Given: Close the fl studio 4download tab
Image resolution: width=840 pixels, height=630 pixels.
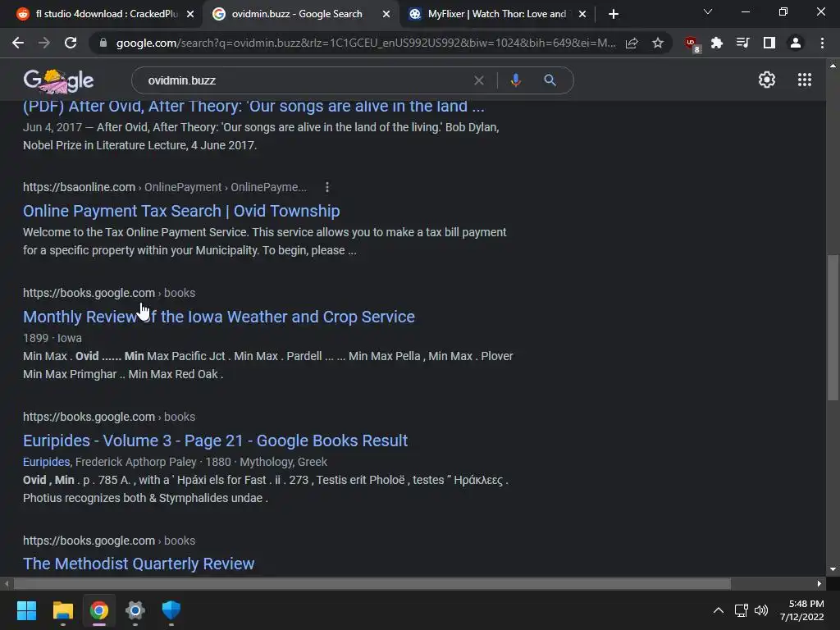Looking at the screenshot, I should pyautogui.click(x=190, y=14).
